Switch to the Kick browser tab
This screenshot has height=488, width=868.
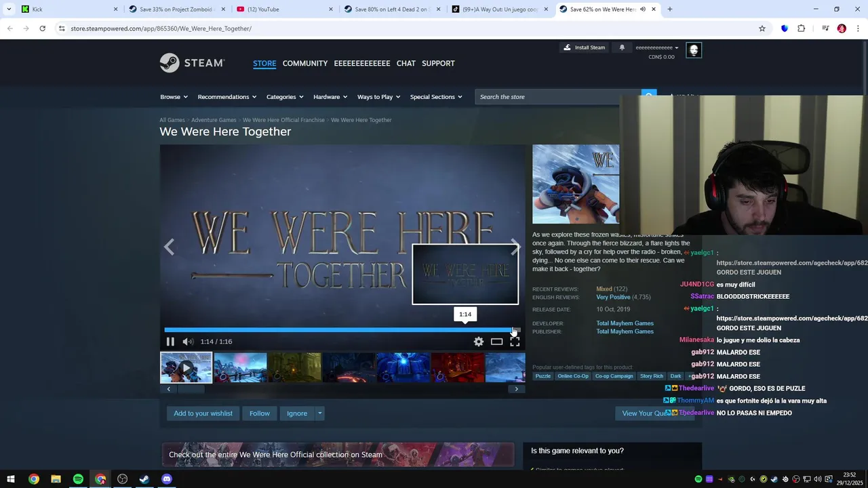click(x=68, y=9)
